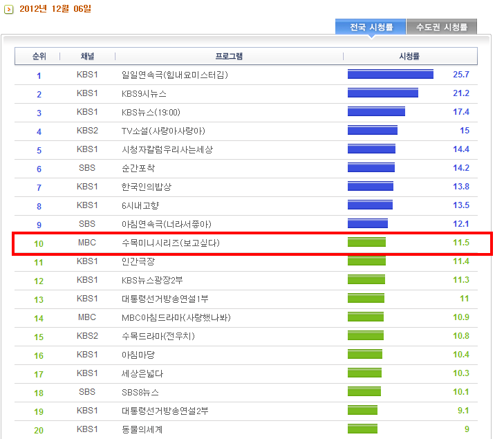Click program KBS9시뉴스
This screenshot has width=504, height=439.
pos(144,93)
